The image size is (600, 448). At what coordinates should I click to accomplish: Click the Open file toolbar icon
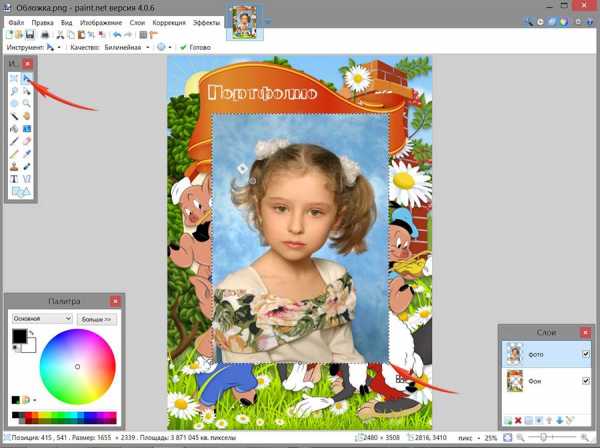coord(19,35)
